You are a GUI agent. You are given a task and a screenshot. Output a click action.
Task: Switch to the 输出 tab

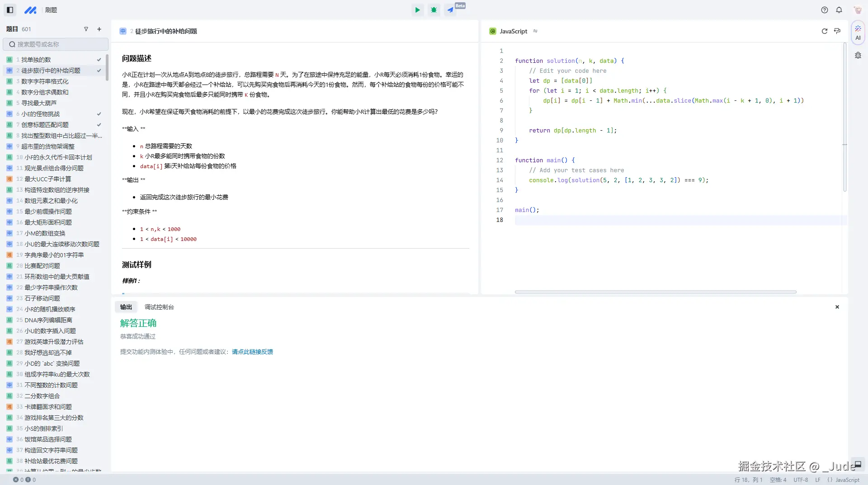tap(126, 307)
